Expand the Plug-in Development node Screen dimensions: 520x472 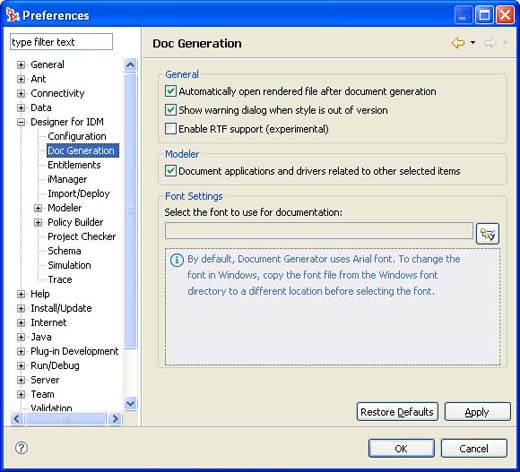click(21, 351)
